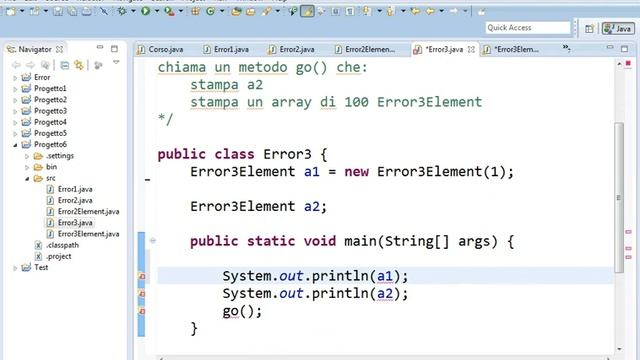Maximize the editor area
Image resolution: width=640 pixels, height=360 pixels.
click(x=624, y=49)
